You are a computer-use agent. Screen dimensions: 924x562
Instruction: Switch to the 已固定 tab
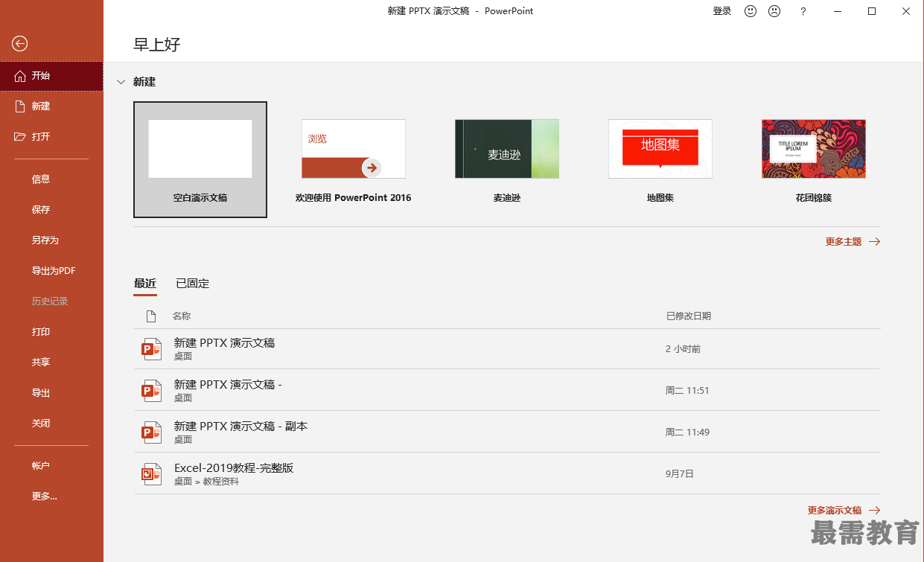click(x=193, y=284)
